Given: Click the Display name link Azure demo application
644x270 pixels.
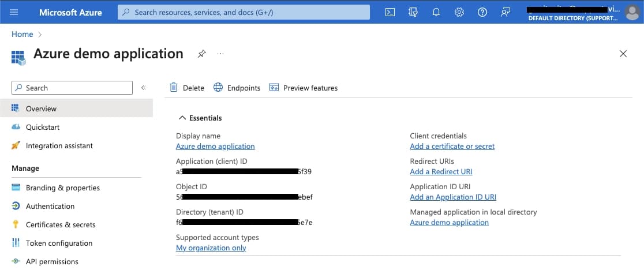Looking at the screenshot, I should click(x=215, y=146).
